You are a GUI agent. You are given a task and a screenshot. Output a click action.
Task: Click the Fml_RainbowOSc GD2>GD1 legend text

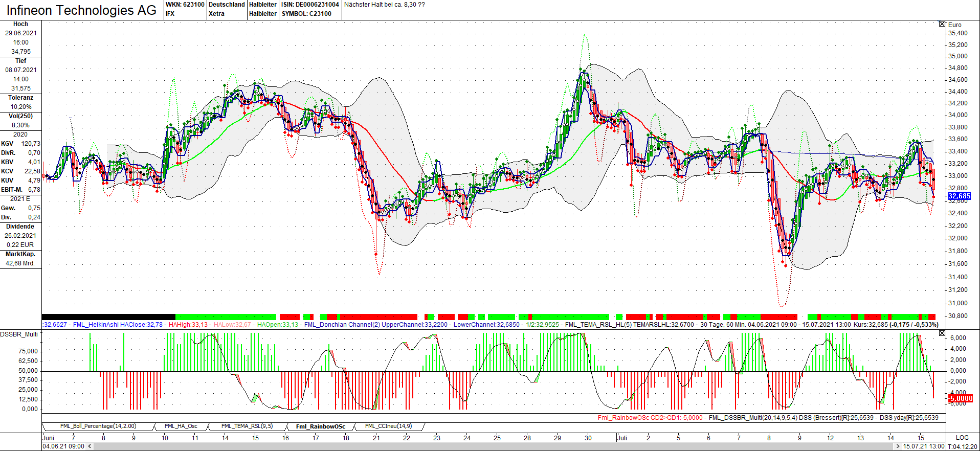pos(650,418)
